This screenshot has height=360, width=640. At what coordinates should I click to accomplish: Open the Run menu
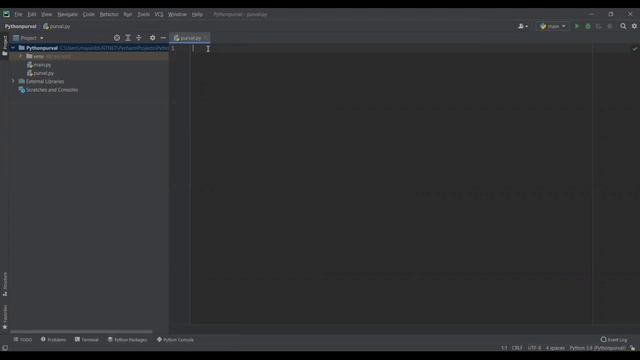coord(127,14)
